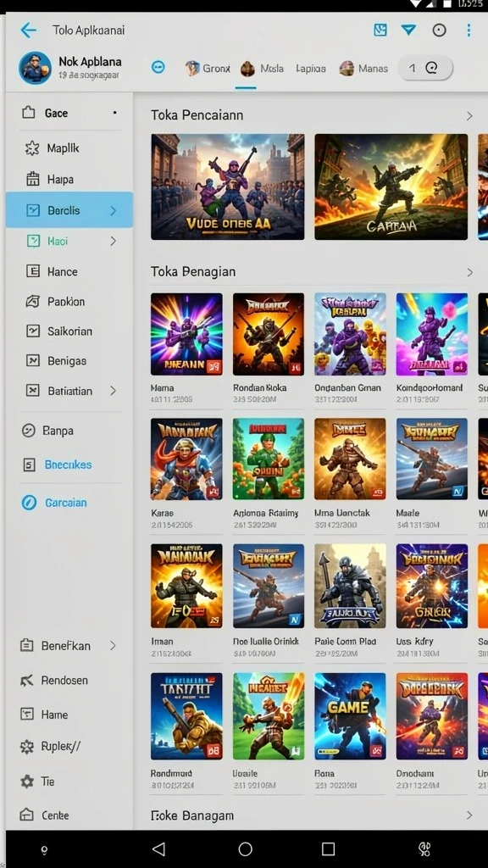Expand the Foke Banagam section arrow
Image resolution: width=488 pixels, height=868 pixels.
pyautogui.click(x=469, y=815)
